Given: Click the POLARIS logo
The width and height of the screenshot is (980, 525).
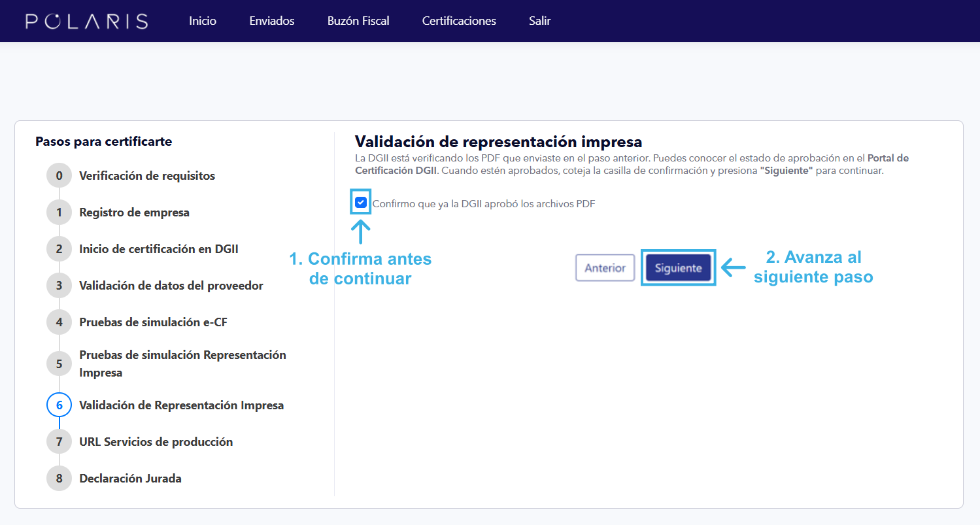Looking at the screenshot, I should tap(87, 21).
